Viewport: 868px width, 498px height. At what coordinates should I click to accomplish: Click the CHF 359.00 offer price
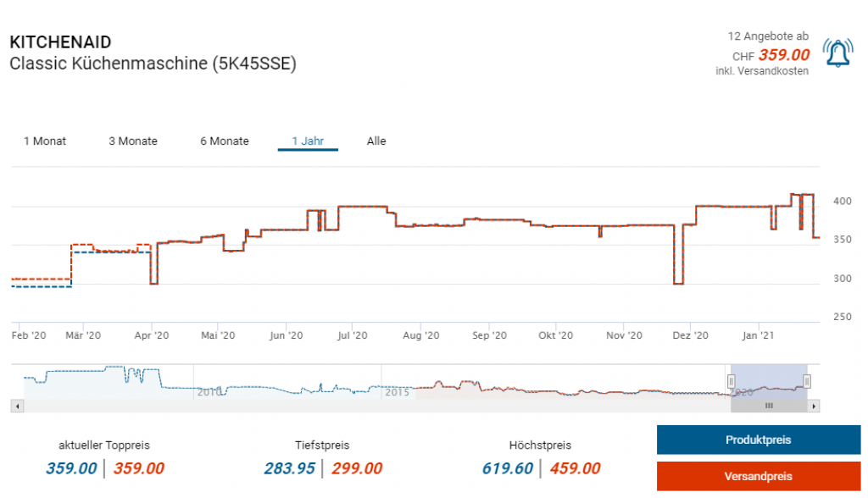point(771,55)
